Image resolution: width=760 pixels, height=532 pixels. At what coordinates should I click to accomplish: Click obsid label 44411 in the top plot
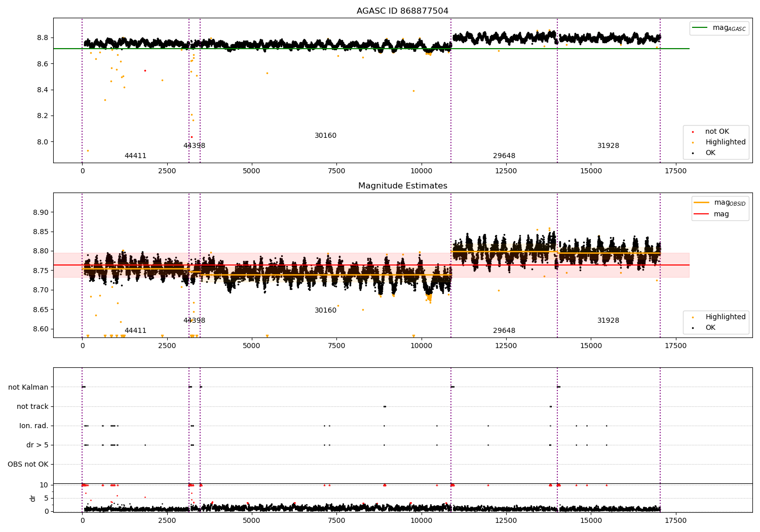(135, 156)
